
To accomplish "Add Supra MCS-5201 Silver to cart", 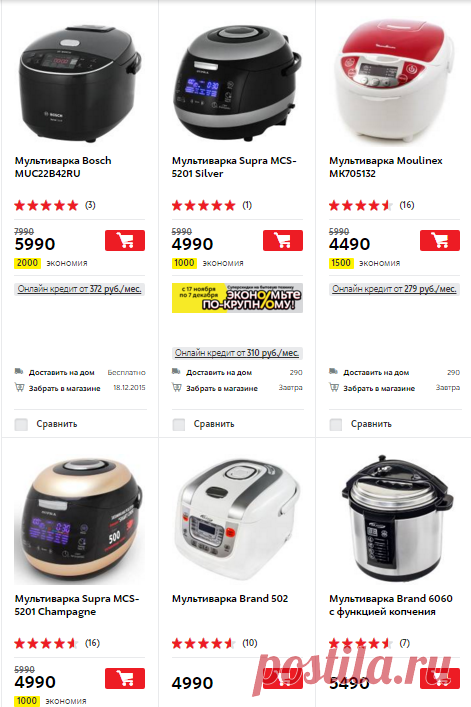I will point(283,240).
